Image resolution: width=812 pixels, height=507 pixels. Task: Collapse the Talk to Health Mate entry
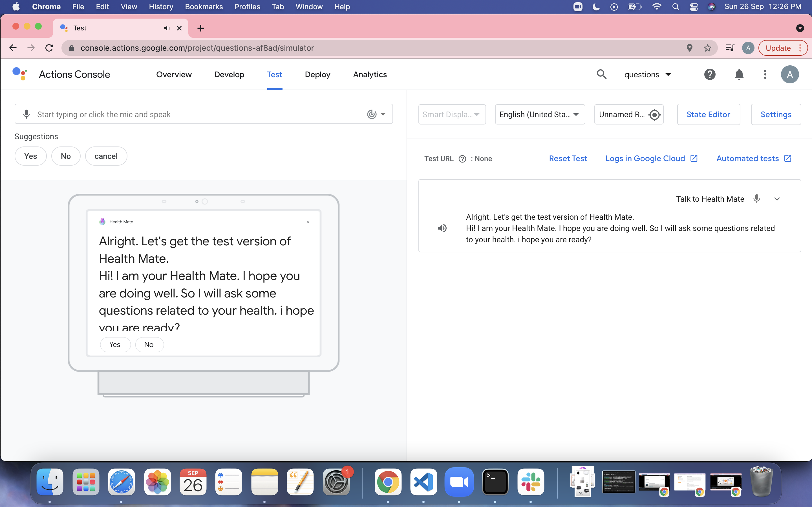(x=777, y=199)
